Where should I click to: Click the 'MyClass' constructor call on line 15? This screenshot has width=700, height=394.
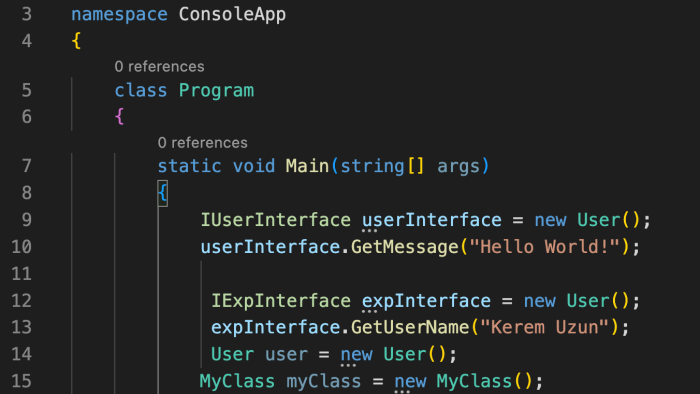pyautogui.click(x=474, y=382)
